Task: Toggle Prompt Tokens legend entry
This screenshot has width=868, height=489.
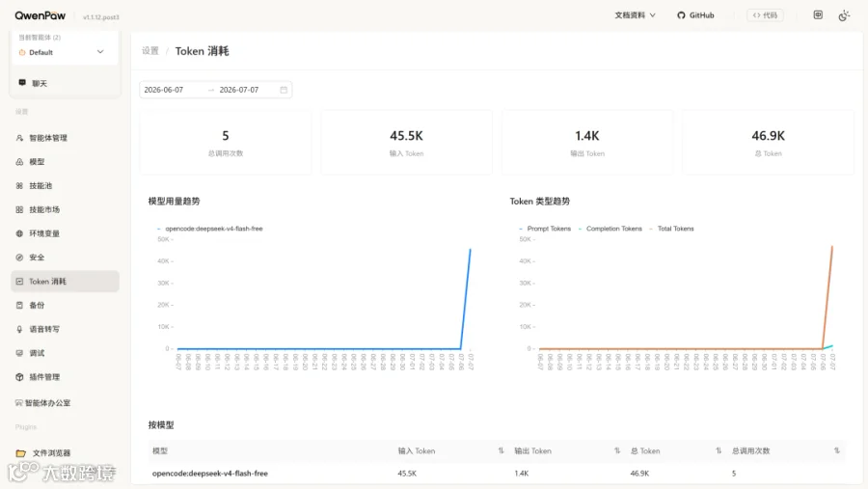Action: tap(545, 229)
